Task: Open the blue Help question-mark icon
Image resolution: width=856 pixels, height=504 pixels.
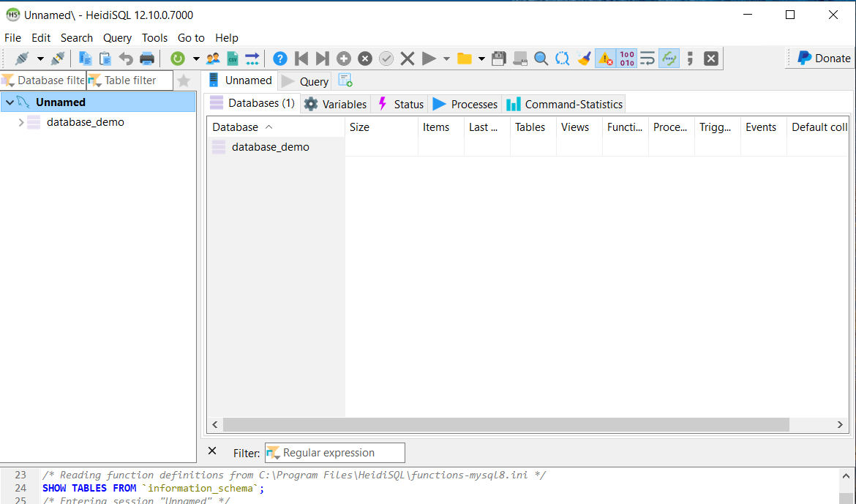Action: 279,59
